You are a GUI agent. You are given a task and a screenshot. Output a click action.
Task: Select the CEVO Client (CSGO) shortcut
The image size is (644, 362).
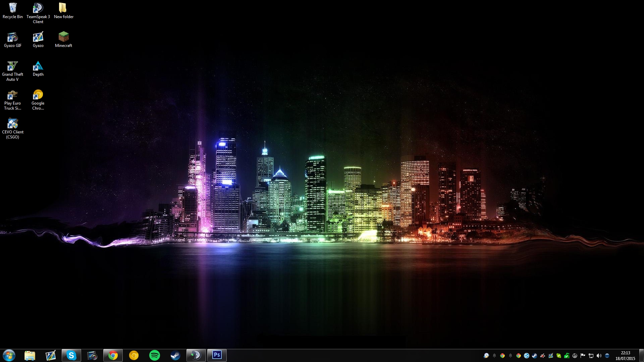click(x=13, y=128)
